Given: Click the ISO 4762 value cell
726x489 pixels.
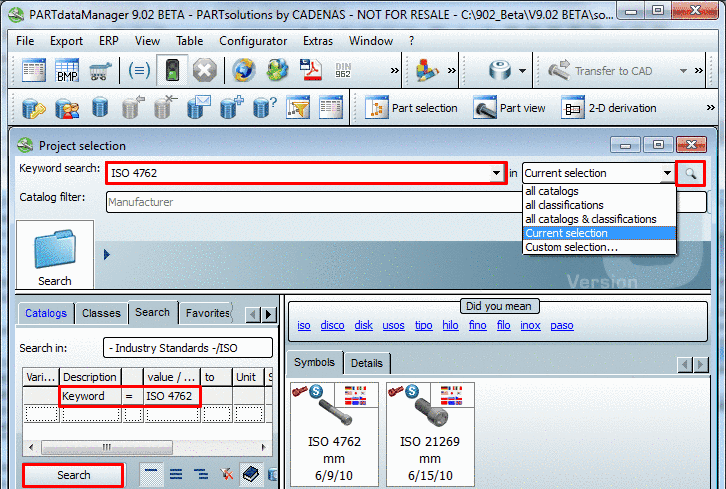Looking at the screenshot, I should [x=171, y=396].
